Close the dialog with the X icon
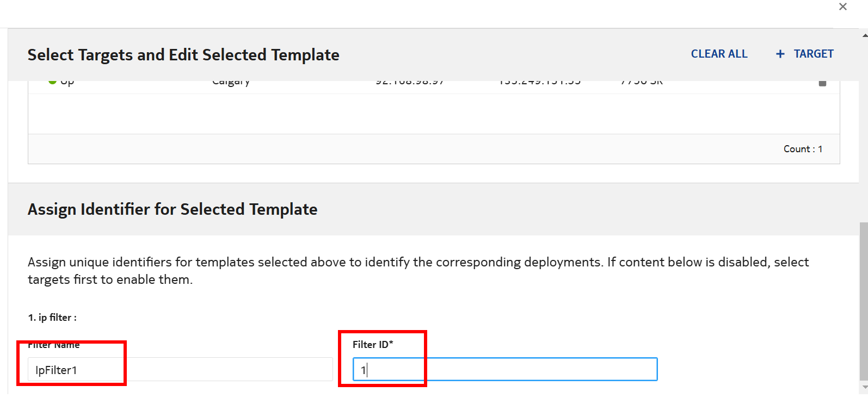The image size is (868, 398). [843, 7]
